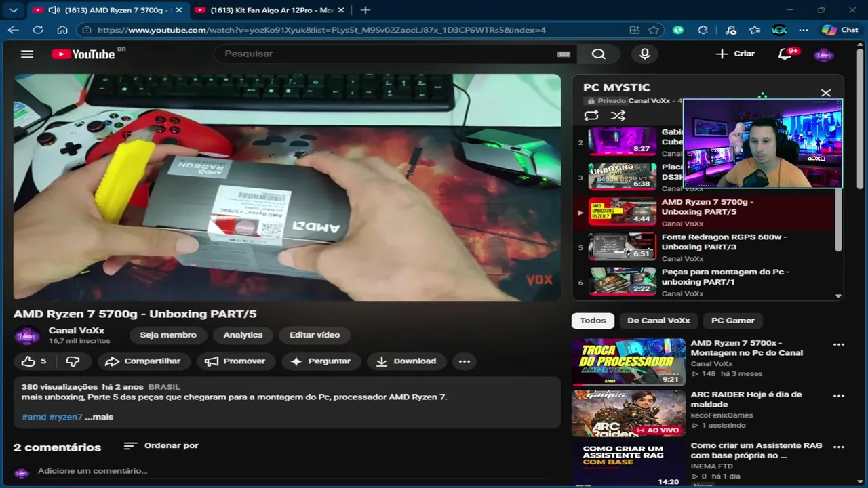Image resolution: width=868 pixels, height=488 pixels.
Task: Open options for ARC RAIDER video
Action: pos(839,396)
